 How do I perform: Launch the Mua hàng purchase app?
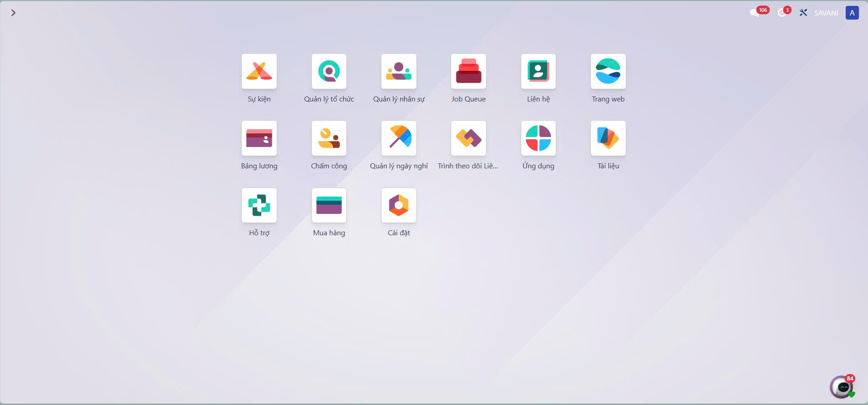click(x=329, y=205)
